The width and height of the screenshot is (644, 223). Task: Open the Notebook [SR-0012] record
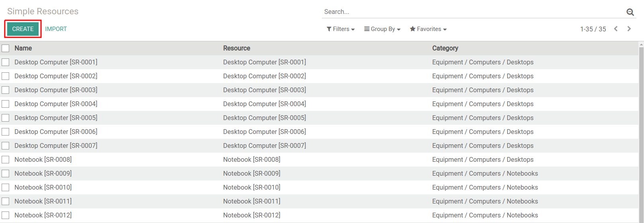43,215
